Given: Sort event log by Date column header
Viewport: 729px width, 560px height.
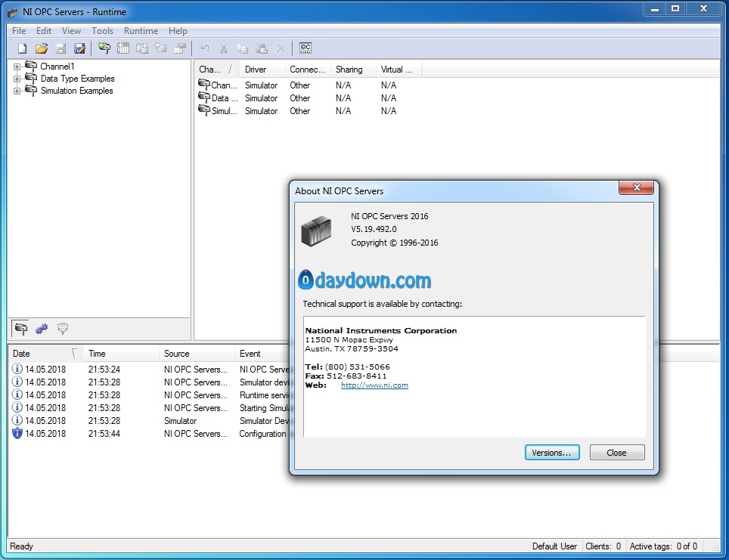Looking at the screenshot, I should tap(45, 354).
